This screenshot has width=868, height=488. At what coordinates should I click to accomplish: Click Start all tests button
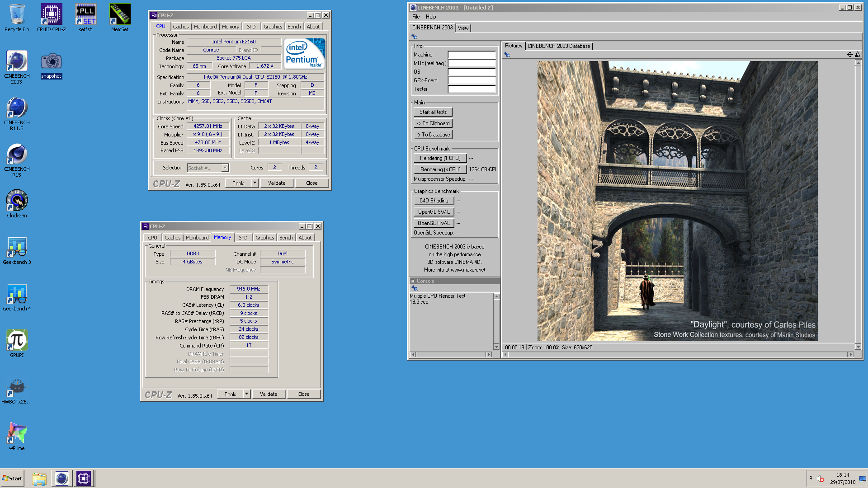coord(433,112)
